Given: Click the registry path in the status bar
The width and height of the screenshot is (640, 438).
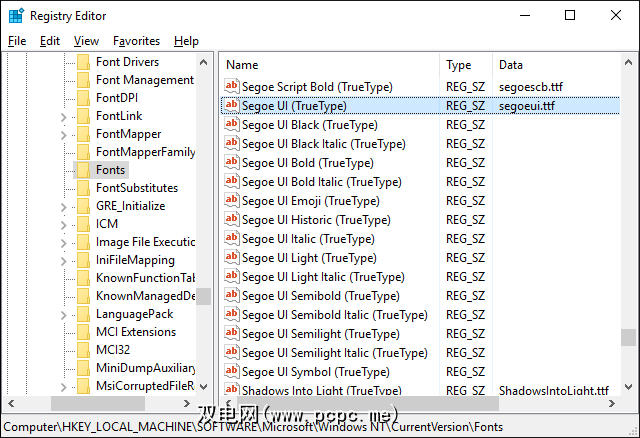Looking at the screenshot, I should (x=253, y=427).
